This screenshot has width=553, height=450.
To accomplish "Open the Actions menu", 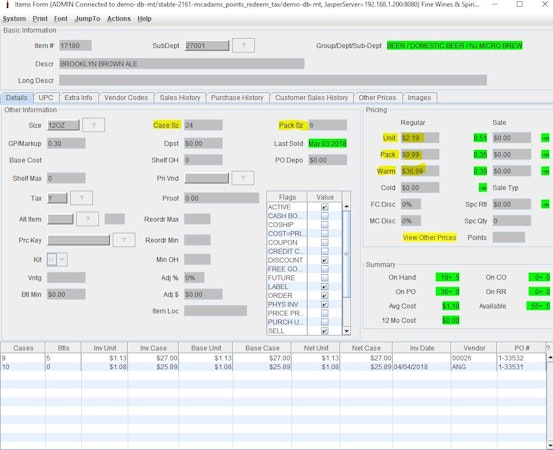I will coord(119,19).
